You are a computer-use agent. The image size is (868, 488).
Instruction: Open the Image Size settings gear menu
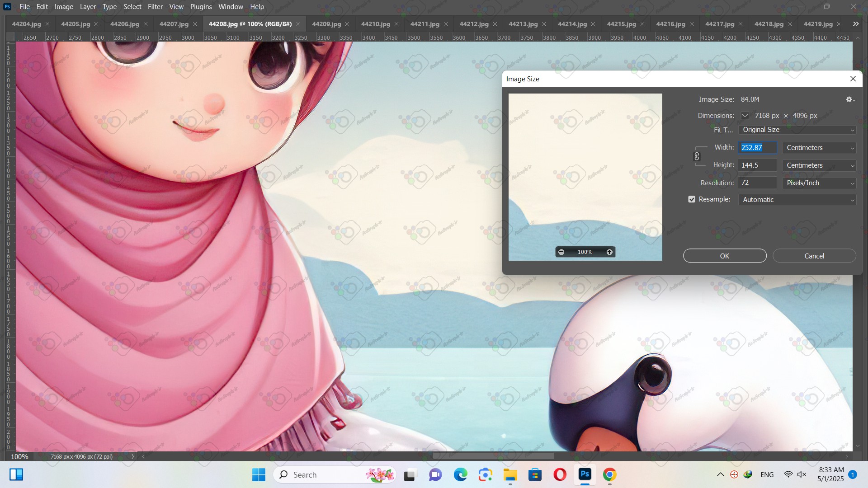[x=850, y=99]
